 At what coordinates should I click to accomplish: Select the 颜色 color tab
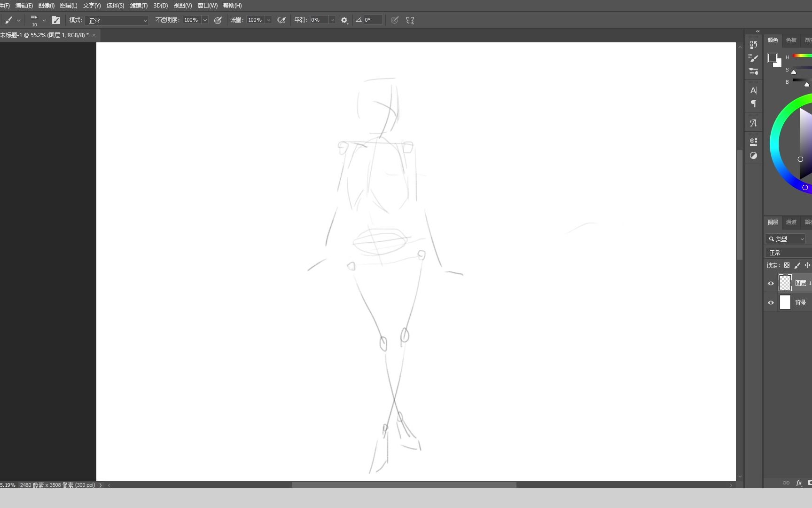click(773, 40)
